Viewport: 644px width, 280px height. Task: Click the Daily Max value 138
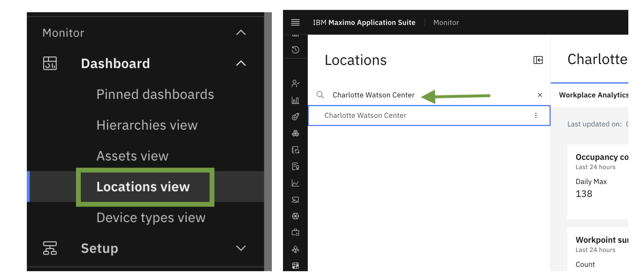(584, 194)
